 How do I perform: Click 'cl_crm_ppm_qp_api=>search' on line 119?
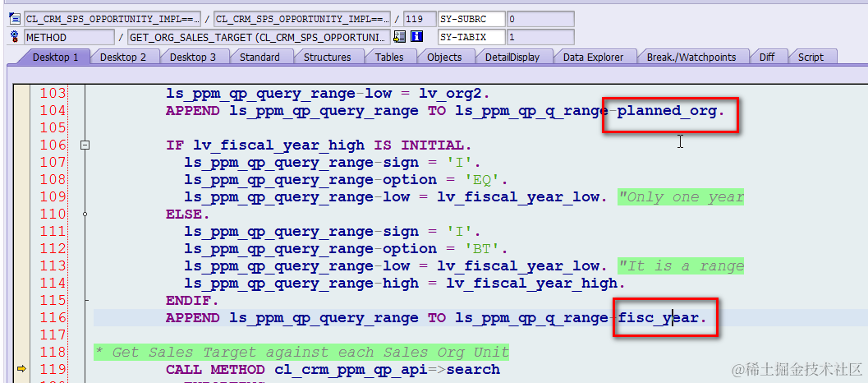(387, 369)
